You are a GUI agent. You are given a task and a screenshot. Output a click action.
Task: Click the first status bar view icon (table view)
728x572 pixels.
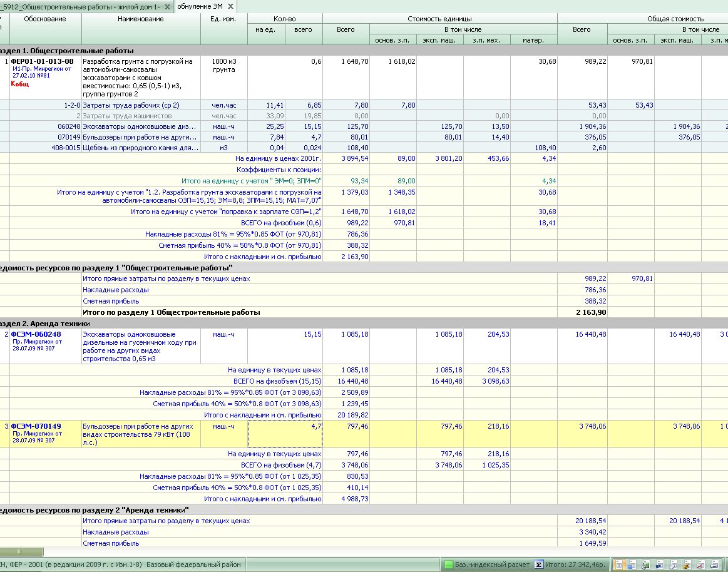click(619, 565)
